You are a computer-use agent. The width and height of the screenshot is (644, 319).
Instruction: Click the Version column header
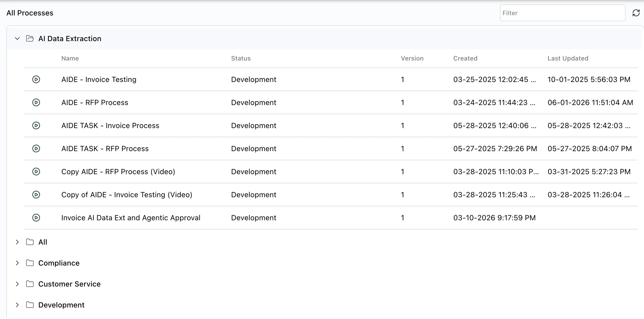(412, 58)
